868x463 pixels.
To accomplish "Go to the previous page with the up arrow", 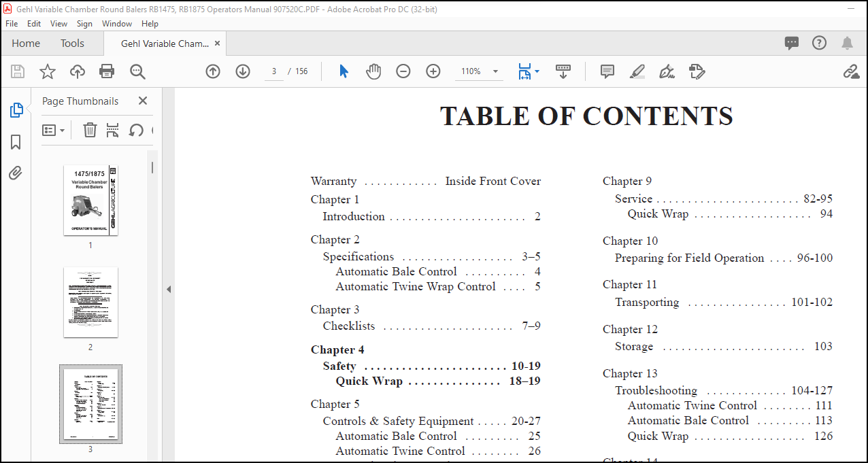I will 213,71.
